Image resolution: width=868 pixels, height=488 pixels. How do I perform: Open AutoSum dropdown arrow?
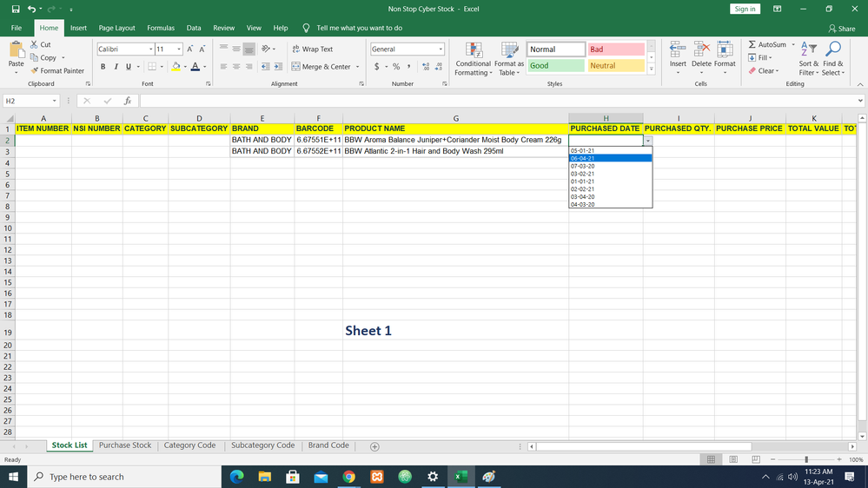[x=793, y=44]
